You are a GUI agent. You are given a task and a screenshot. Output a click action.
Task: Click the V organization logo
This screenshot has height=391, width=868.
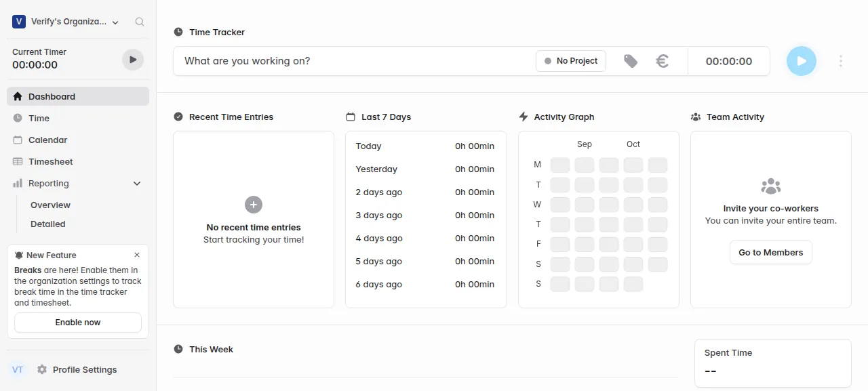pos(18,22)
